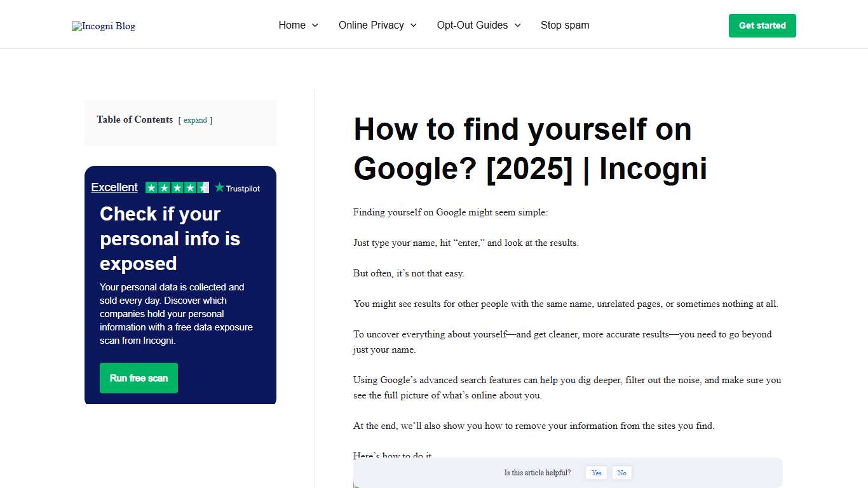Click the Run free scan button
The image size is (868, 488).
point(139,377)
